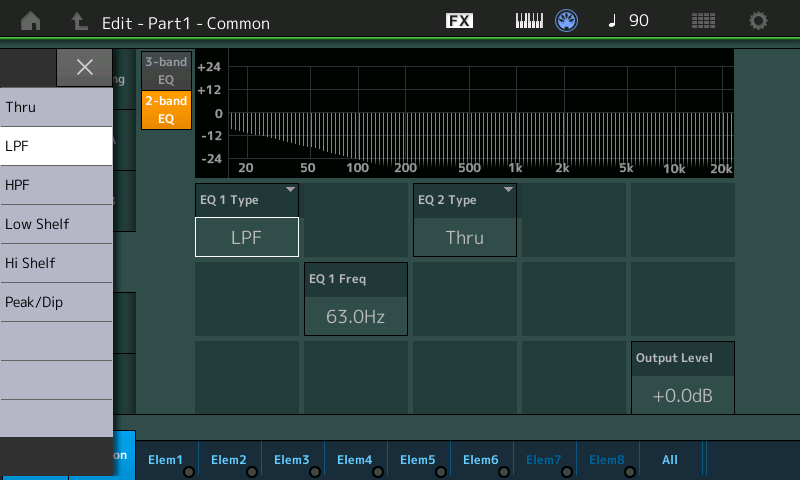Toggle the Elem8 on/off indicator
Screen dimensions: 800x480
pos(630,472)
